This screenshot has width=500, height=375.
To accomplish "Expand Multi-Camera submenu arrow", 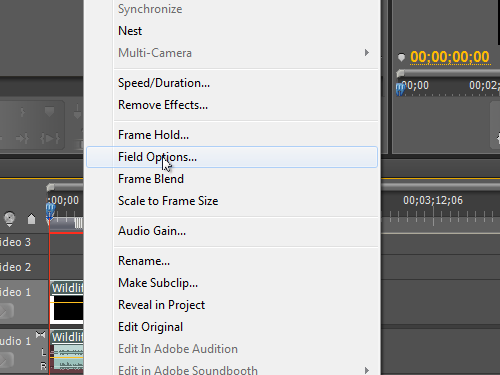I will point(367,53).
